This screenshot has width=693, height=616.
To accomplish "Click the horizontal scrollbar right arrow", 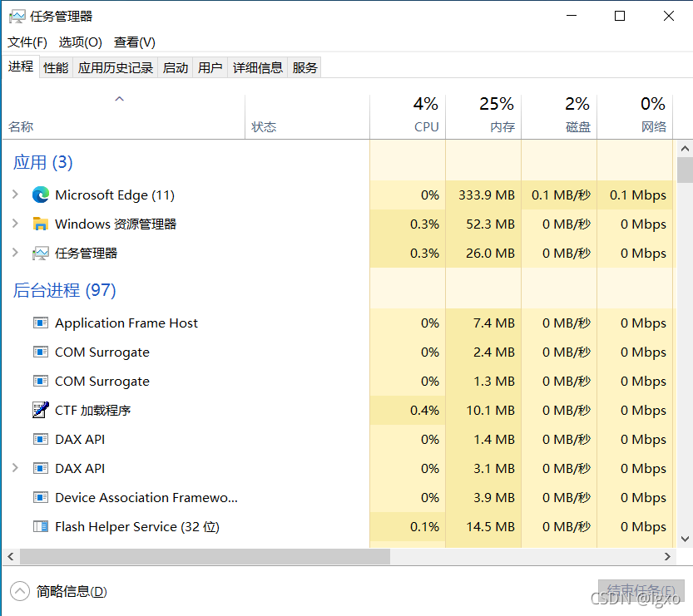I will [x=667, y=556].
